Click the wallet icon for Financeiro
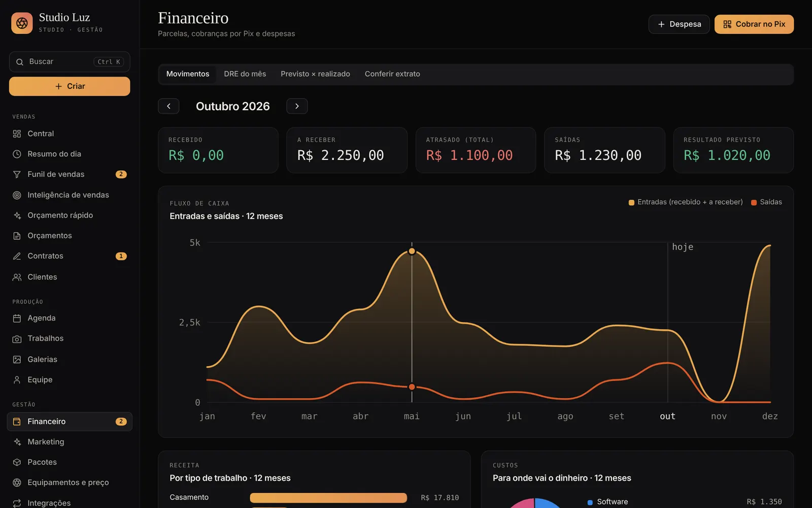812x508 pixels. pos(17,422)
